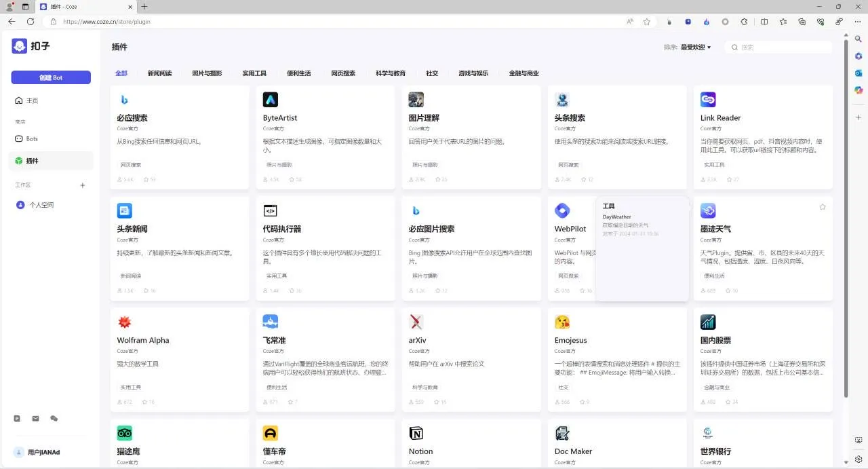Screen dimensions: 868x469
Task: Open the Notion plugin icon
Action: click(416, 433)
